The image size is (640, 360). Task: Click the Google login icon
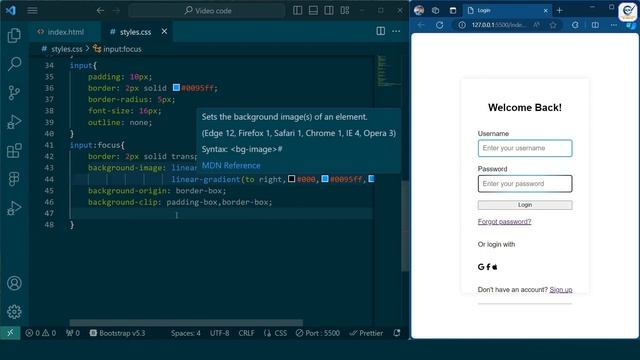[x=481, y=267]
